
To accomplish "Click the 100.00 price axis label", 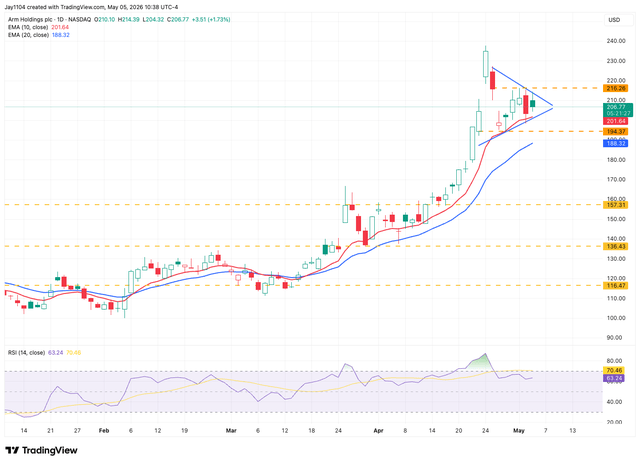I will [616, 318].
